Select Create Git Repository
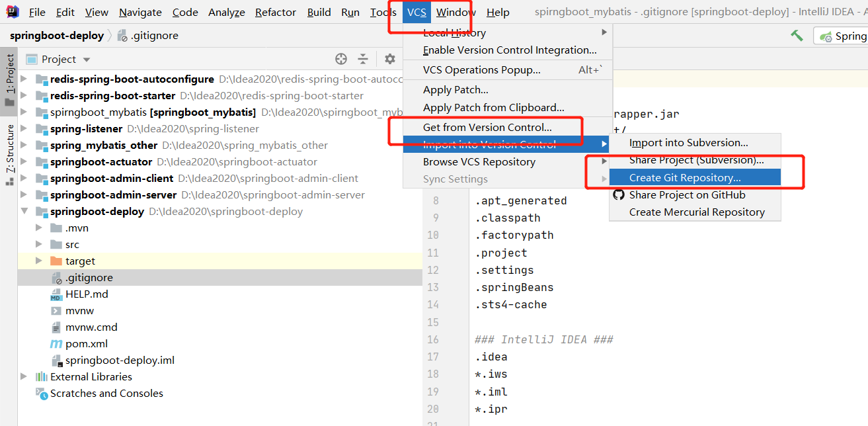 click(695, 177)
